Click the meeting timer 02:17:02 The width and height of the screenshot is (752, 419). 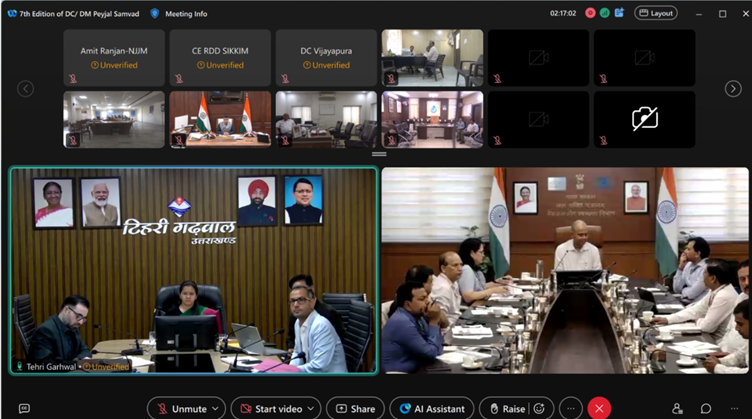click(563, 13)
